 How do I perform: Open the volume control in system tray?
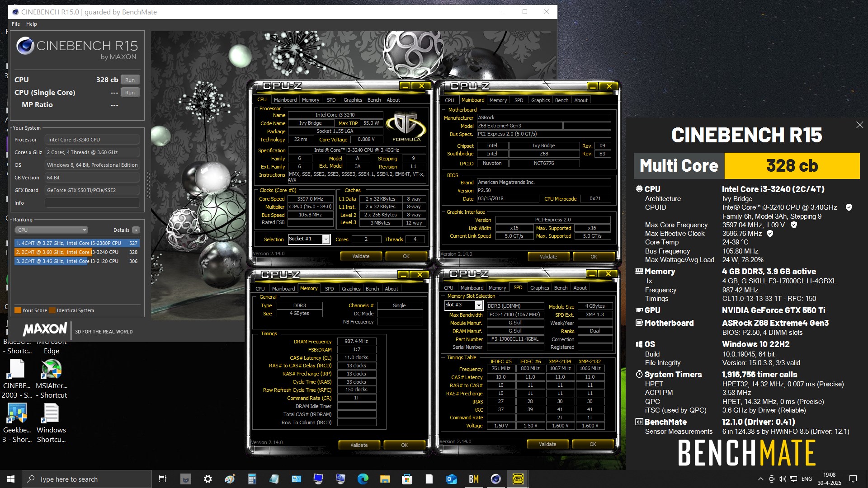pos(782,479)
